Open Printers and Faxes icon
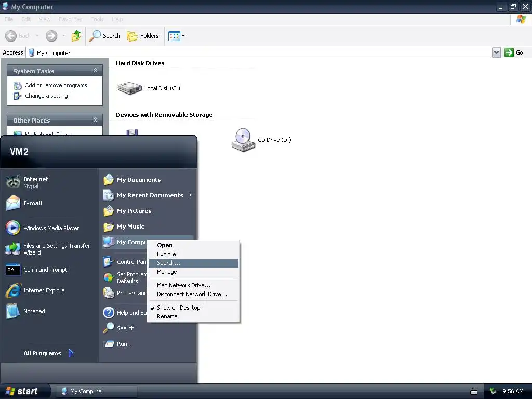Viewport: 532px width, 399px height. [109, 293]
